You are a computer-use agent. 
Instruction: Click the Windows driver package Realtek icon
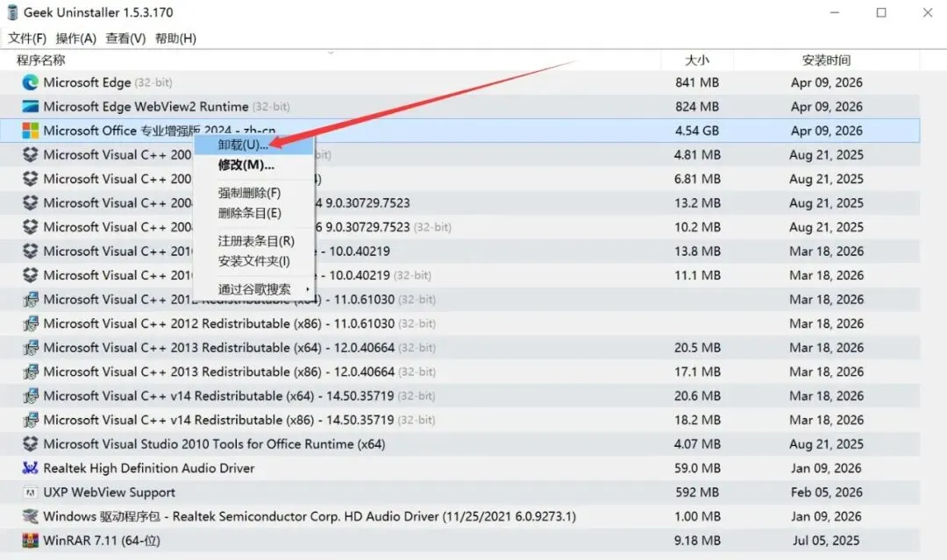[30, 516]
